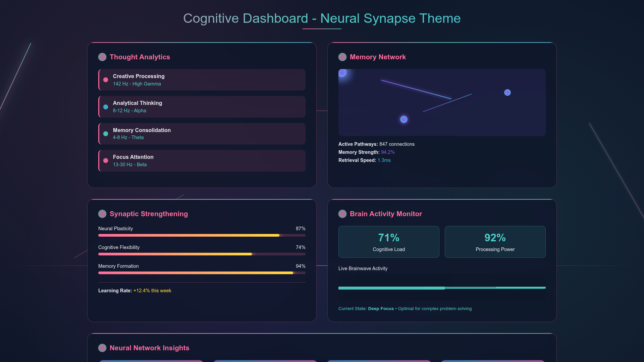644x362 pixels.
Task: Click the Brain Activity Monitor header icon
Action: point(342,214)
